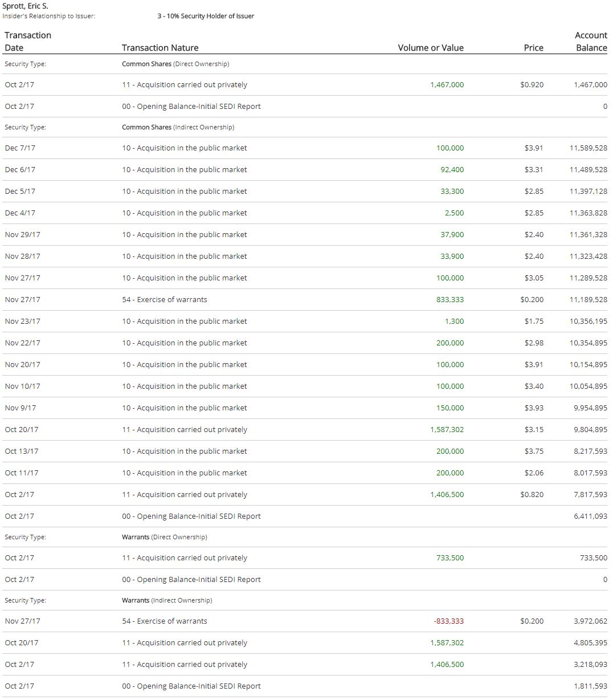Click the account balance "11,361,328"

pos(589,235)
